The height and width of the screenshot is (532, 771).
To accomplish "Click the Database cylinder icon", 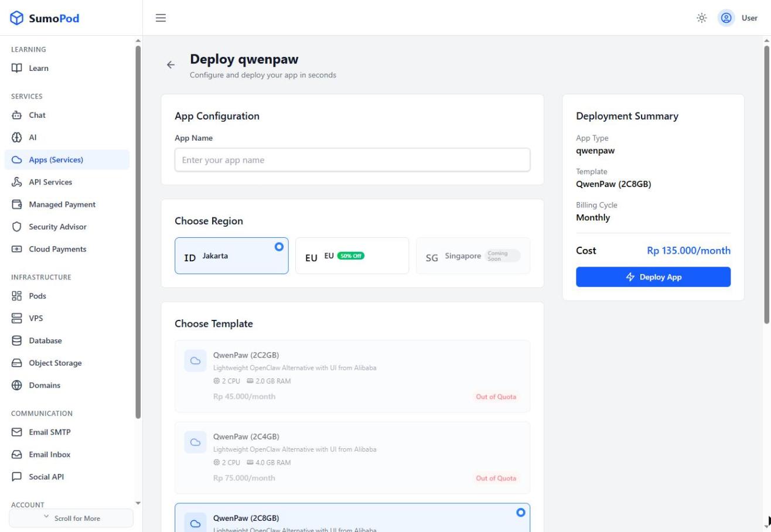I will pyautogui.click(x=17, y=340).
